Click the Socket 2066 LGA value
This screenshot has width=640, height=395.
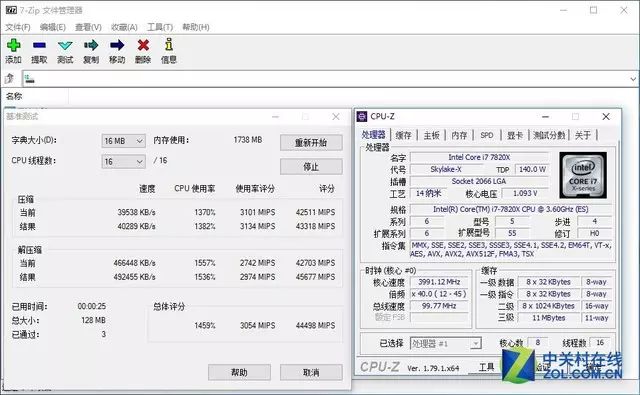(479, 181)
